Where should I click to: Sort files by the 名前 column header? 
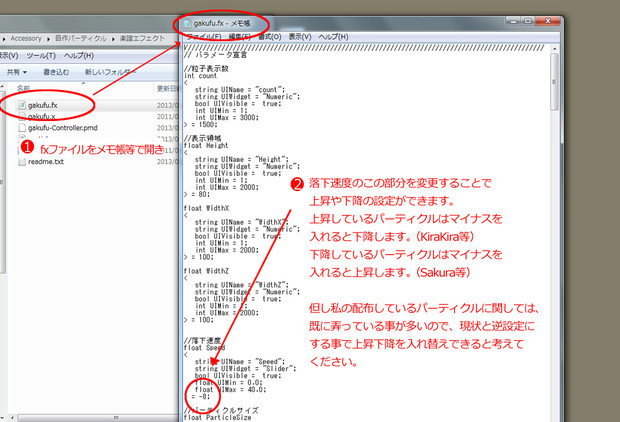click(24, 88)
